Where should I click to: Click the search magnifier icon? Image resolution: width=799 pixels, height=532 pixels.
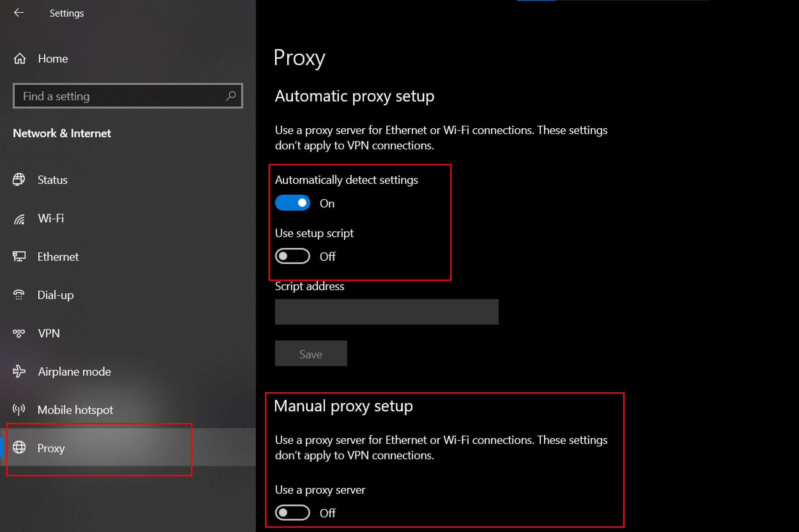coord(231,96)
